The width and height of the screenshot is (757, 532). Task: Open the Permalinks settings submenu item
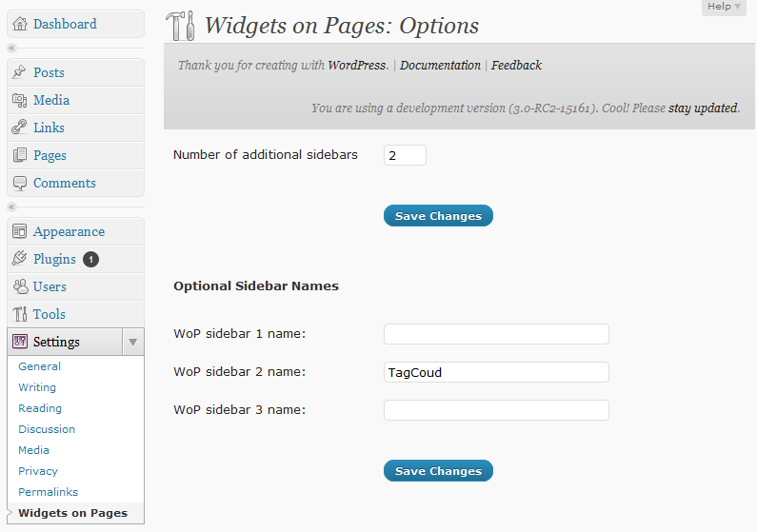point(48,492)
